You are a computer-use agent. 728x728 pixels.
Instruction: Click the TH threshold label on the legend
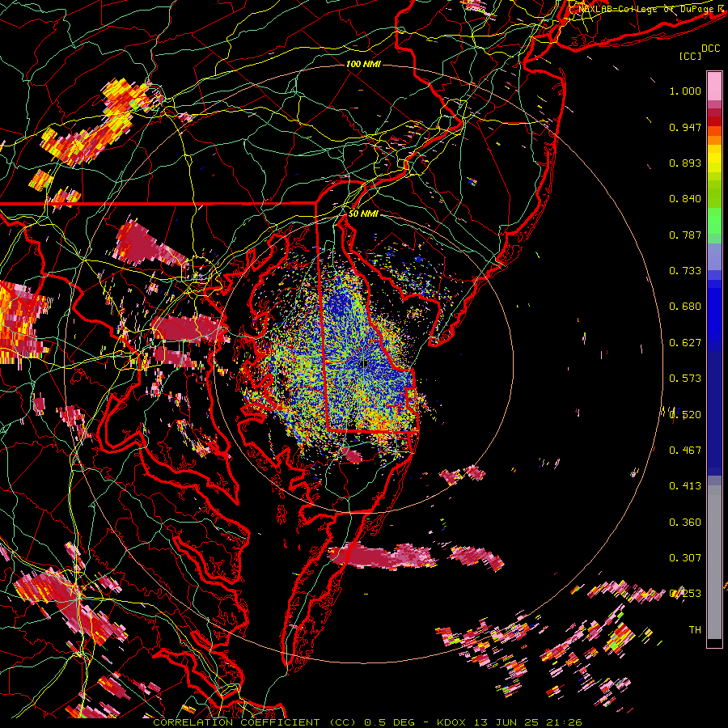point(695,630)
